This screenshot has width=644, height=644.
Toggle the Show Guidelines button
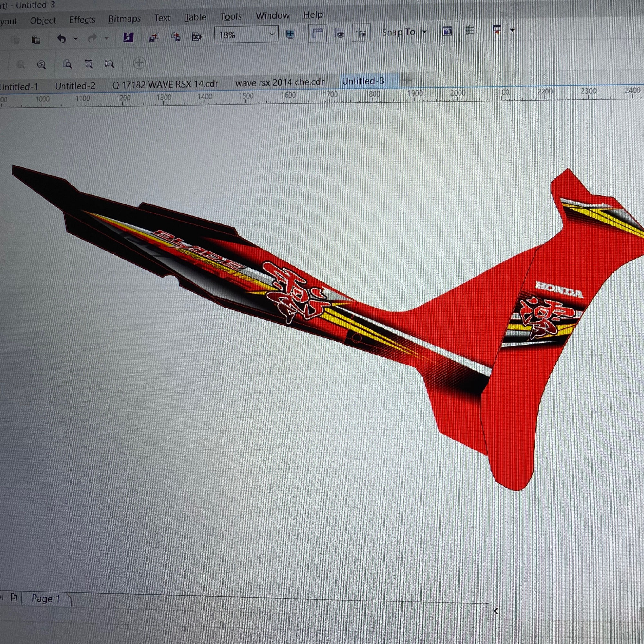361,33
